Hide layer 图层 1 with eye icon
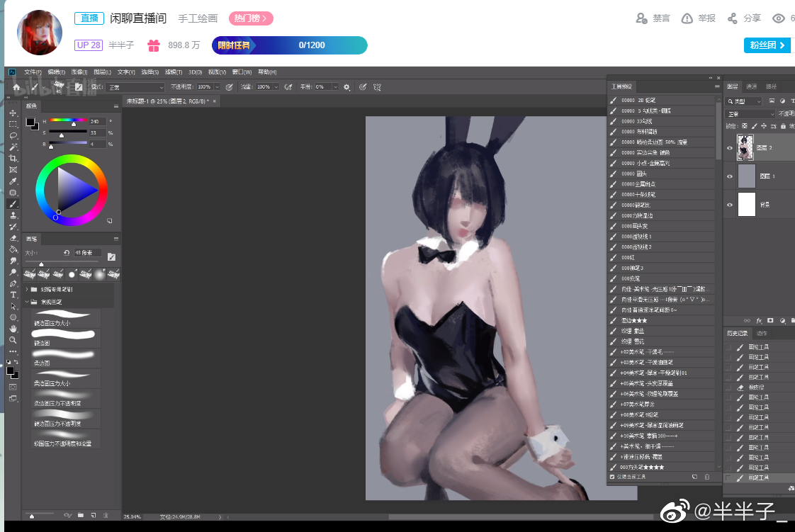Image resolution: width=795 pixels, height=532 pixels. click(730, 176)
